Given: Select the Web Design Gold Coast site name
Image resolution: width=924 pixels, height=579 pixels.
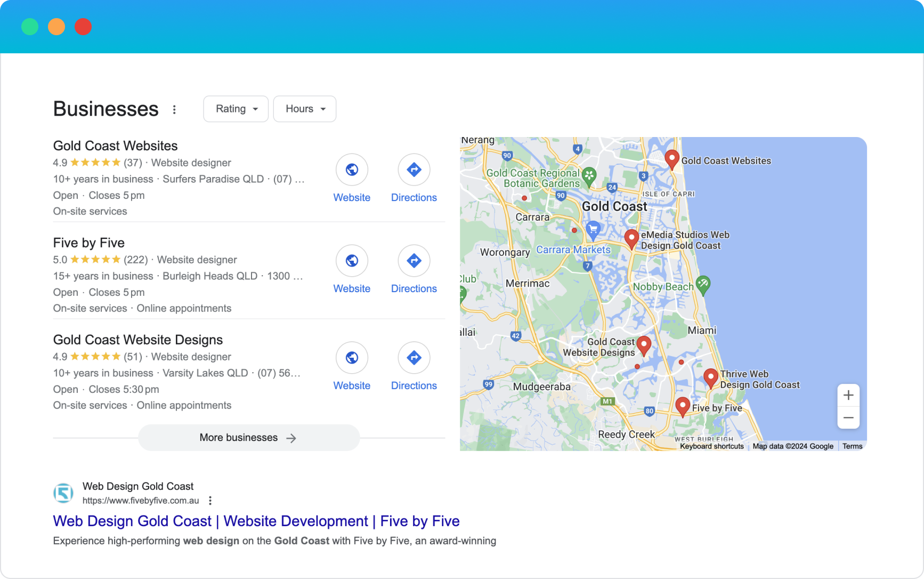Looking at the screenshot, I should [x=138, y=486].
